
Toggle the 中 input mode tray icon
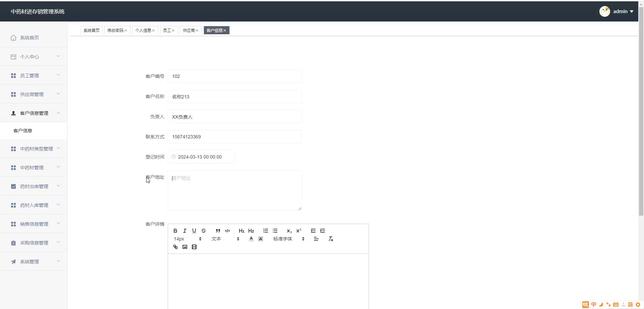click(594, 305)
